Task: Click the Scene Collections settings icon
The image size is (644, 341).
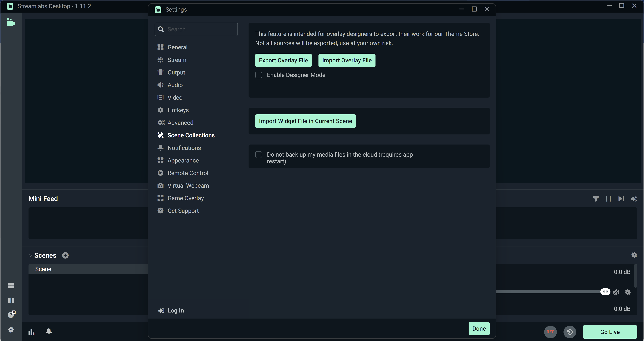Action: 160,135
